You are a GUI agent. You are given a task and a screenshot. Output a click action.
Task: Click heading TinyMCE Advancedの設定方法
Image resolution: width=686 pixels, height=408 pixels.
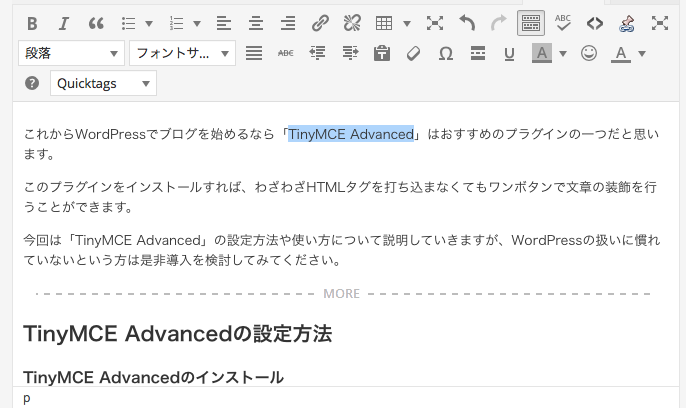point(177,334)
